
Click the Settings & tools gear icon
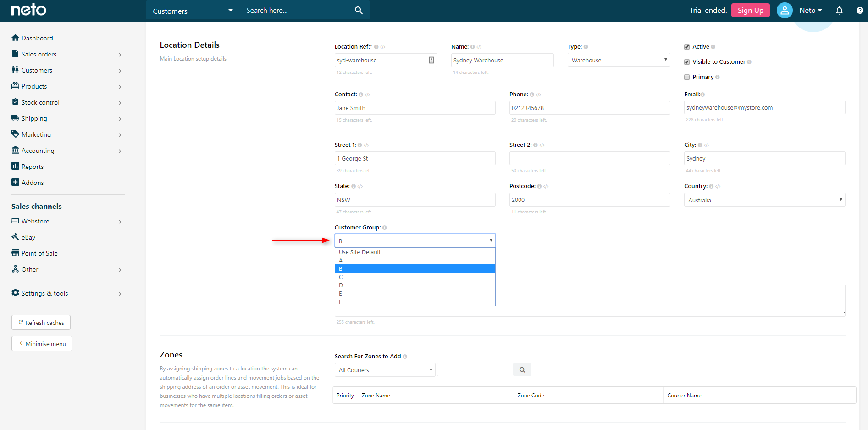click(x=16, y=293)
